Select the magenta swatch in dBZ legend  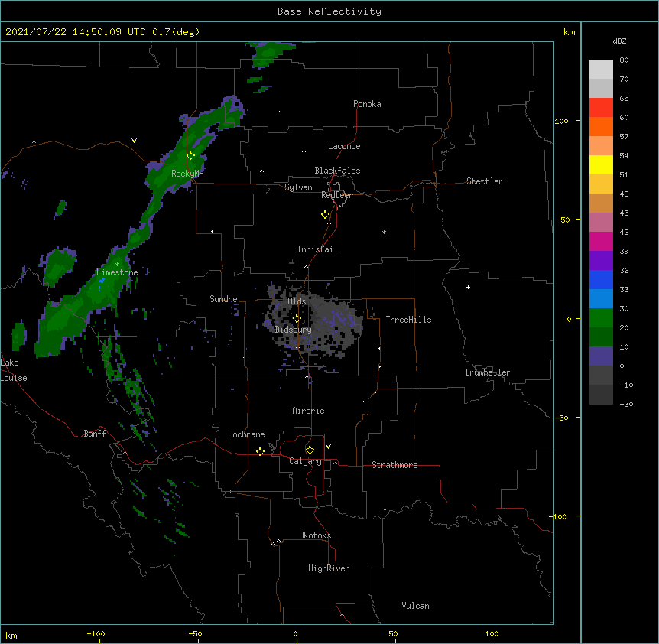point(601,241)
